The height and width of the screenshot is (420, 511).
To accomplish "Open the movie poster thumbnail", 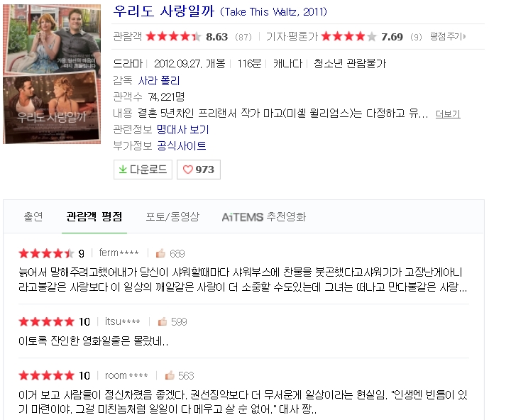I will (52, 74).
